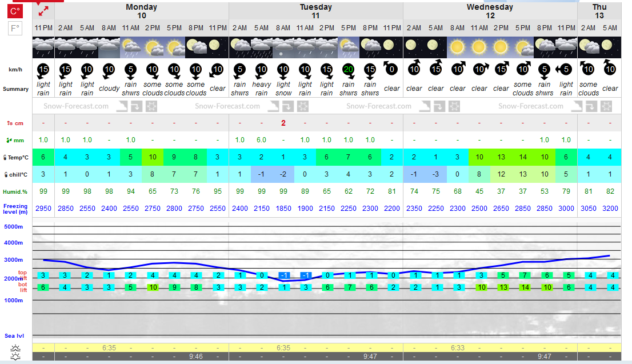The image size is (632, 364).
Task: Click Wednesday 11 PM wind 5 arrow icon
Action: click(x=566, y=69)
